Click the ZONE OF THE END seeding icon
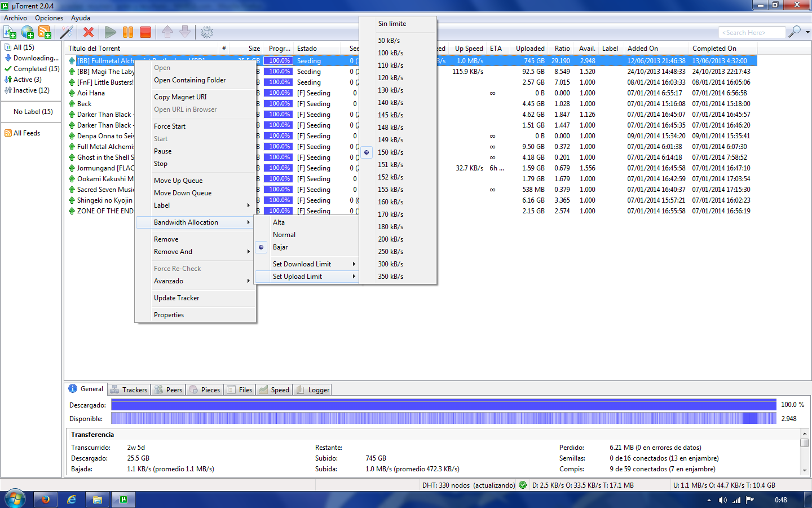812x508 pixels. pos(72,211)
